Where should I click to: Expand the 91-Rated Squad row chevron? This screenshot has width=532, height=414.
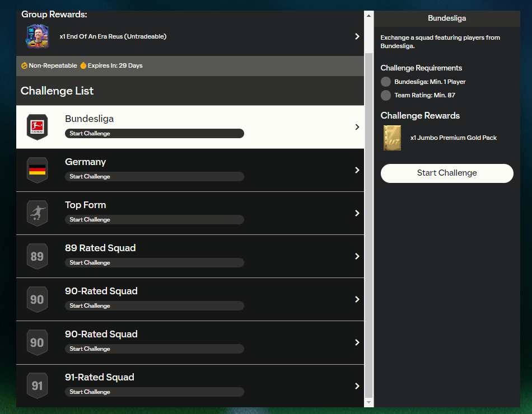(357, 386)
